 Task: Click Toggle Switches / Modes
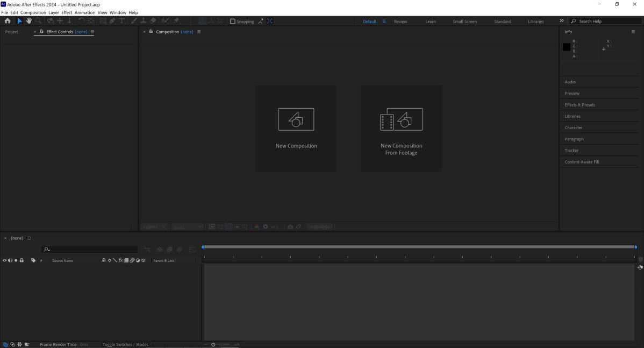pyautogui.click(x=125, y=344)
